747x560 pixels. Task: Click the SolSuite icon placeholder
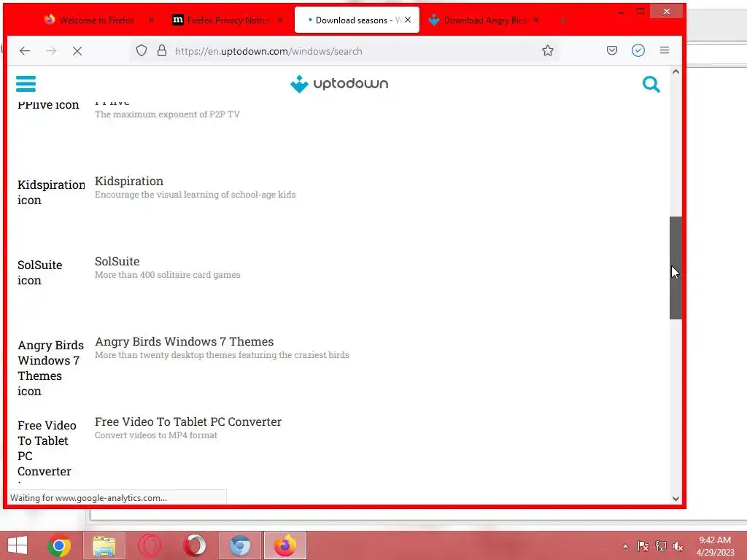pyautogui.click(x=40, y=273)
